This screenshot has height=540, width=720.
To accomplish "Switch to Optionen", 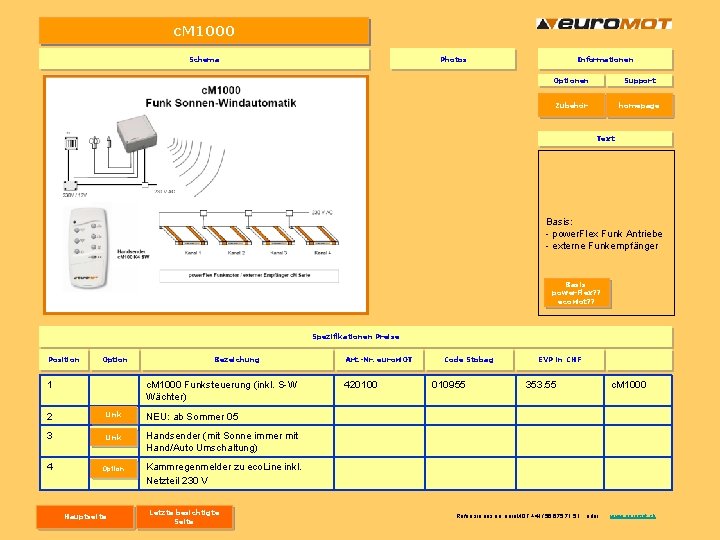I will [571, 80].
